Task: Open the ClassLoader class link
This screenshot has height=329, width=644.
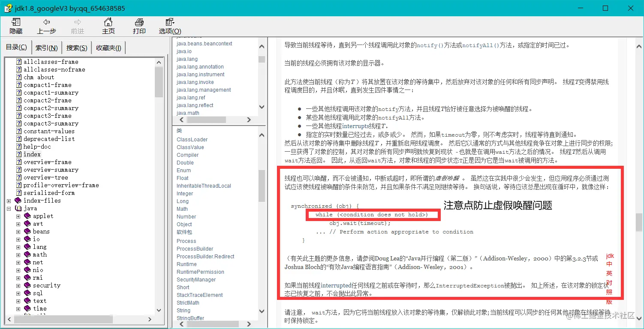Action: pos(192,140)
